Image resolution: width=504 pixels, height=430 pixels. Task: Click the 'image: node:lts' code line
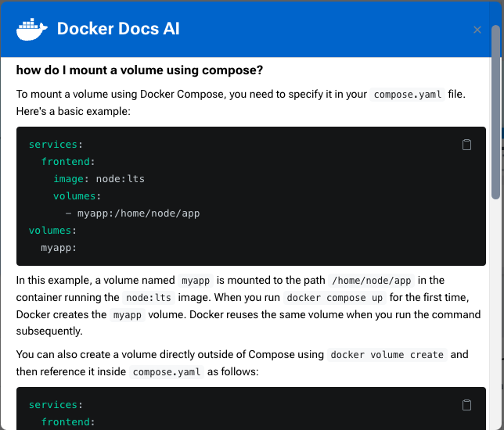point(99,179)
